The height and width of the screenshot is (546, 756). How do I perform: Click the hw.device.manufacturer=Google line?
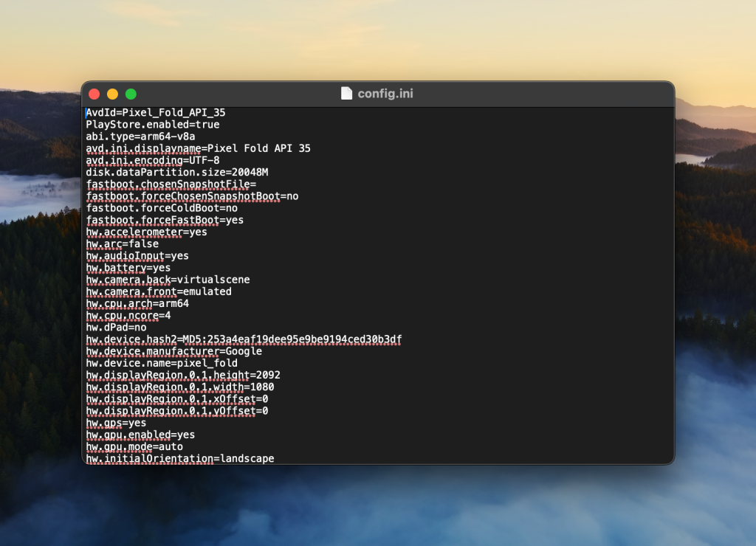[174, 351]
